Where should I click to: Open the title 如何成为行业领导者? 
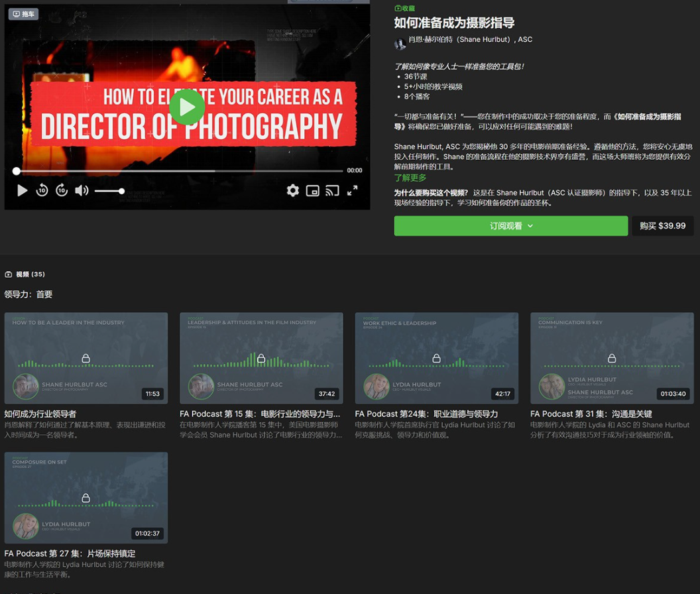[x=40, y=414]
